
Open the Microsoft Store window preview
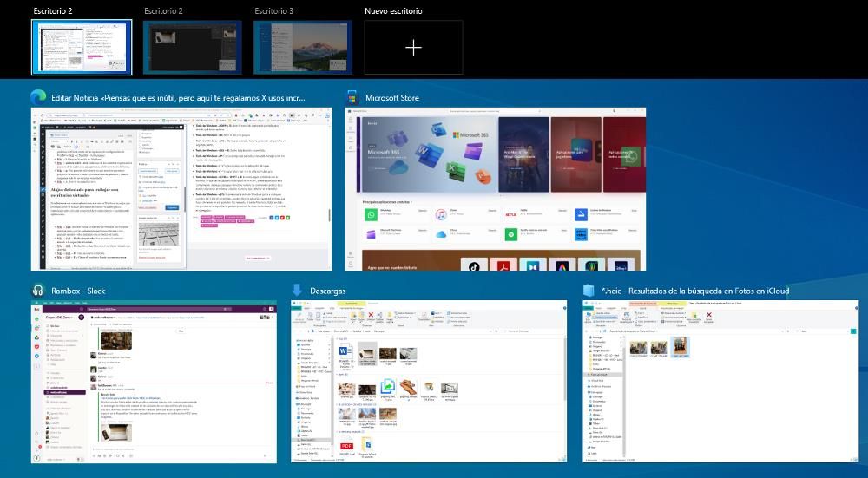[x=496, y=189]
